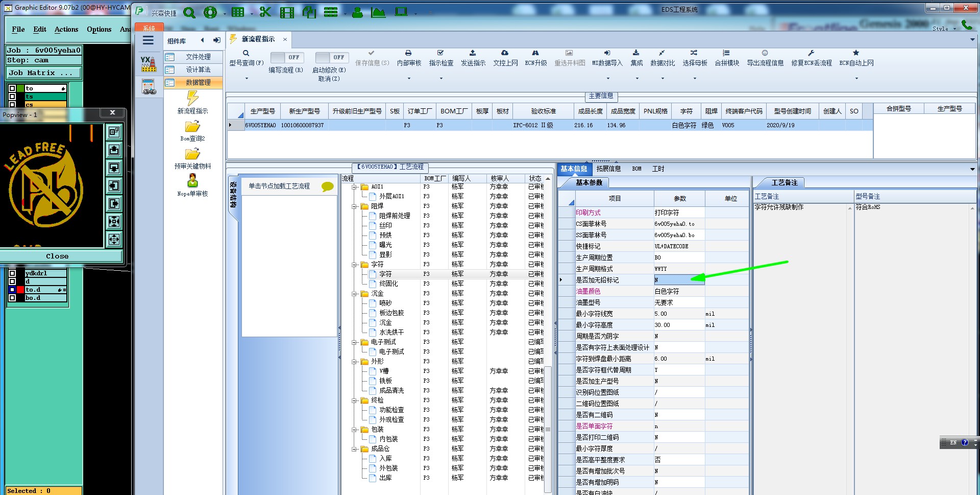Open 新流程指示 lightning module icon
Image resolution: width=980 pixels, height=495 pixels.
[x=192, y=98]
